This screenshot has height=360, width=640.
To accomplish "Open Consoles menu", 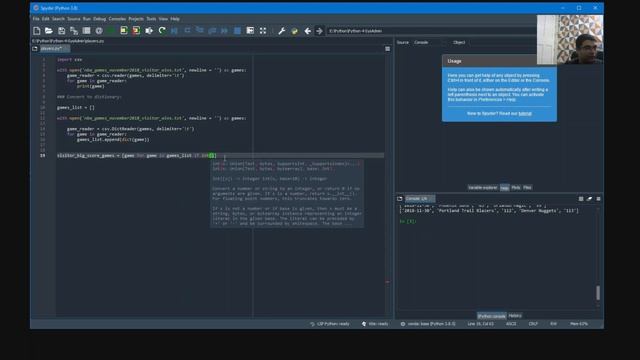I will point(117,19).
